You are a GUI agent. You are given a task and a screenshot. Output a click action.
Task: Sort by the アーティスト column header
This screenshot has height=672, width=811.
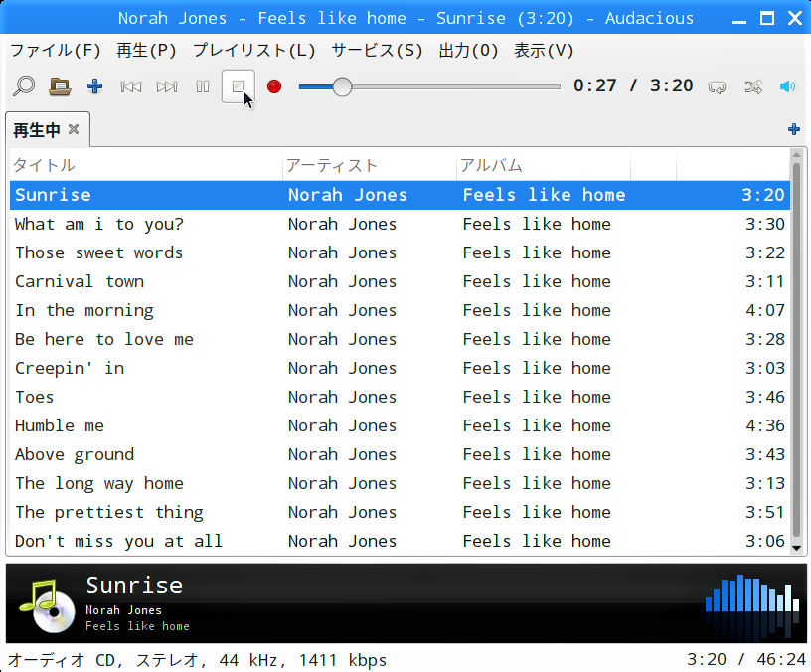point(370,166)
